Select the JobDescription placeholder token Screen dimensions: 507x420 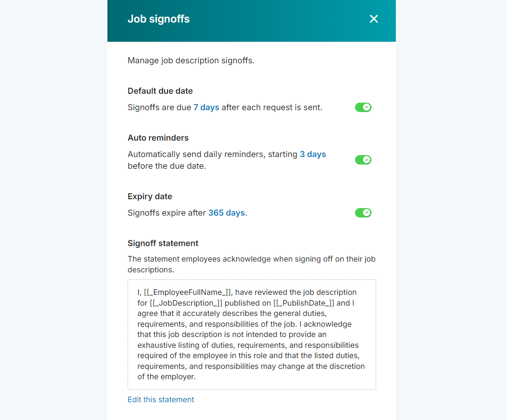click(x=186, y=303)
